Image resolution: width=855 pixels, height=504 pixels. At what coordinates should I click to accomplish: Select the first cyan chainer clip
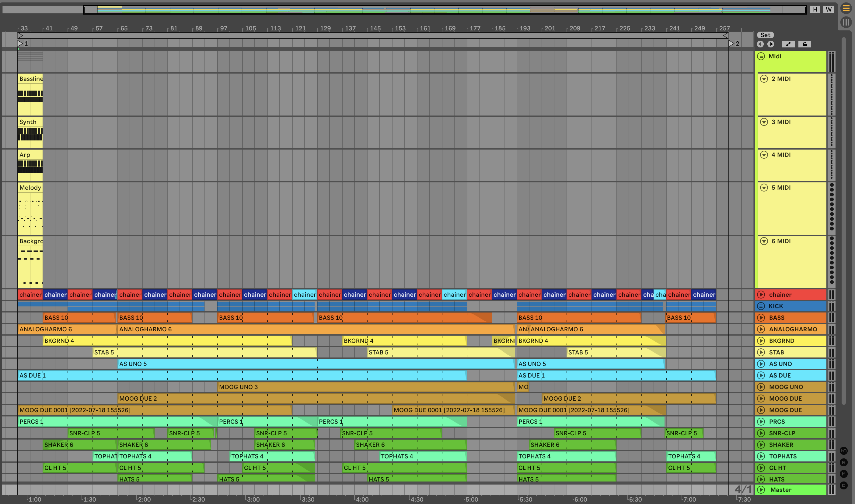(305, 295)
